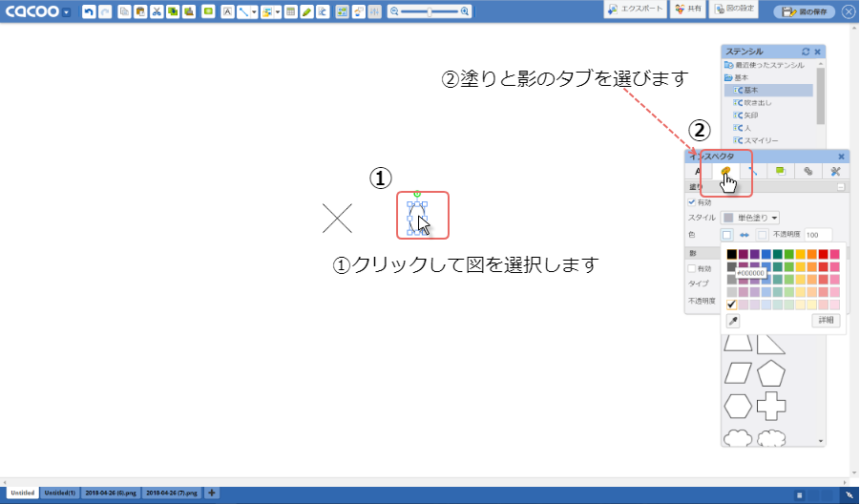Viewport: 860px width, 504px height.
Task: Enable 有効 checkbox under 影
Action: tap(692, 269)
